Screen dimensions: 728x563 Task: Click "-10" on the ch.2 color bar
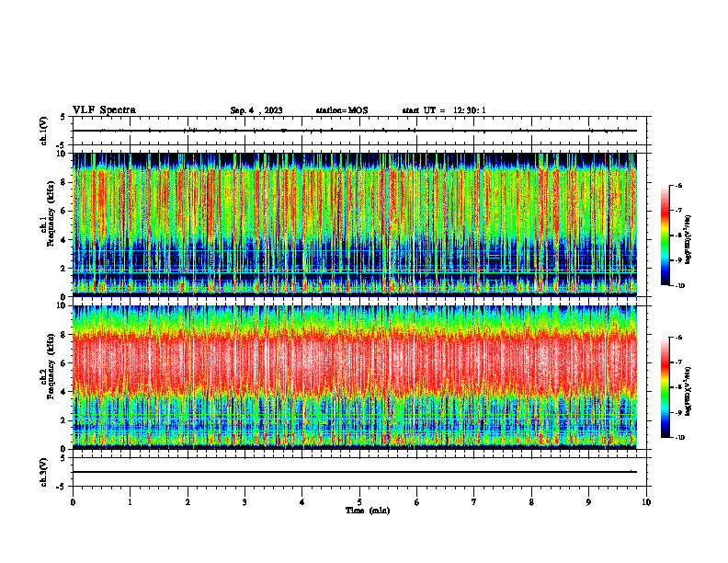click(679, 438)
